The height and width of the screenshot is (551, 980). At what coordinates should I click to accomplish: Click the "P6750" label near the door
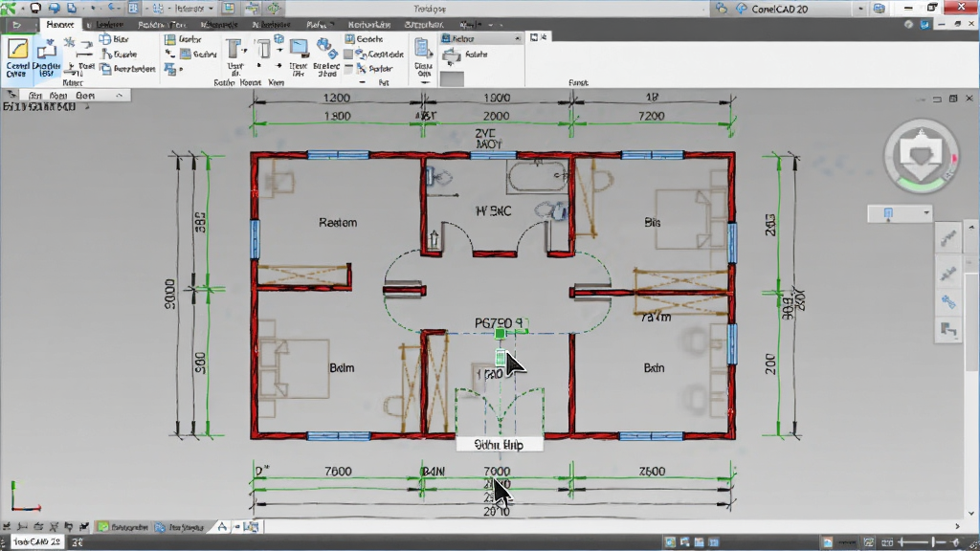pyautogui.click(x=493, y=323)
